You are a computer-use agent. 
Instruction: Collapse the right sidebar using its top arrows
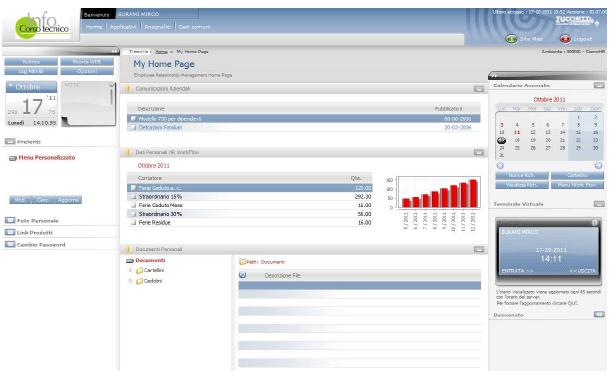493,75
